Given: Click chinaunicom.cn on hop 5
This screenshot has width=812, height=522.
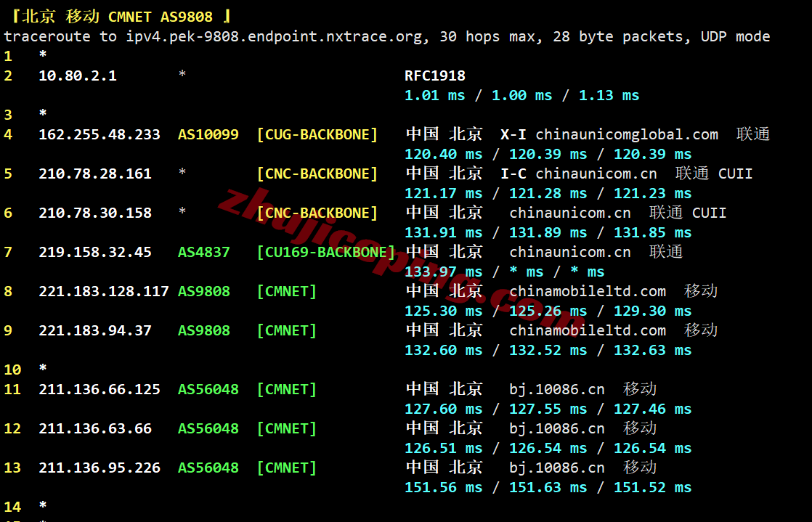Looking at the screenshot, I should (x=596, y=174).
